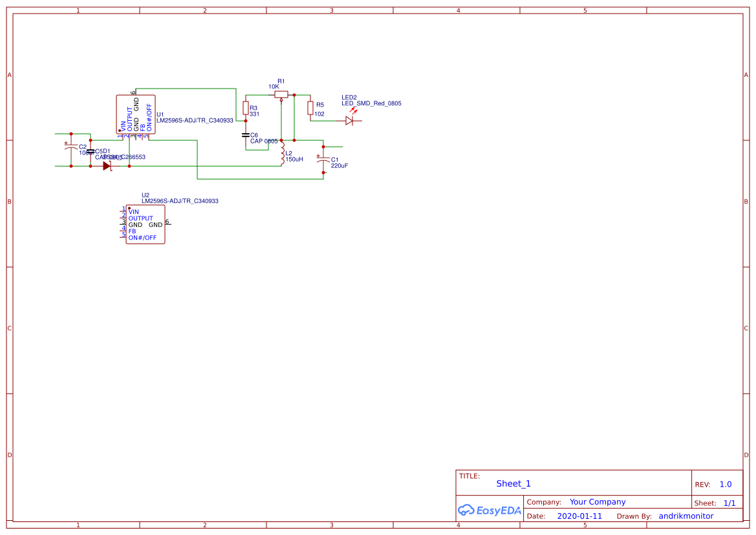Select the VIN pin label on U2
This screenshot has height=535, width=756.
tap(134, 211)
